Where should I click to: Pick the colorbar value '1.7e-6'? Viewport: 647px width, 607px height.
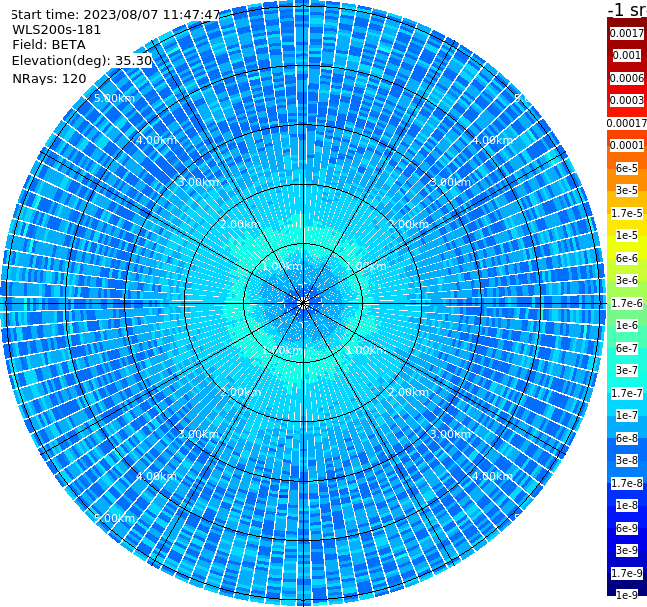(627, 303)
